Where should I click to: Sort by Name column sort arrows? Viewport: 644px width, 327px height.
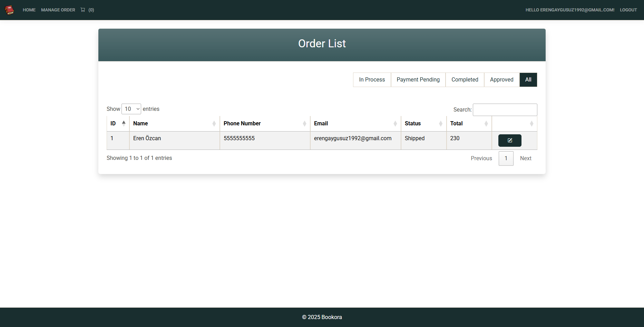tap(214, 124)
